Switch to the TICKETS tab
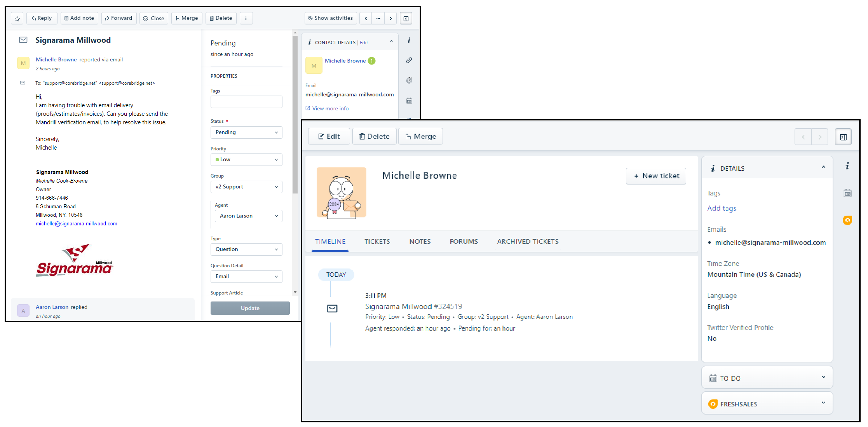 tap(377, 242)
